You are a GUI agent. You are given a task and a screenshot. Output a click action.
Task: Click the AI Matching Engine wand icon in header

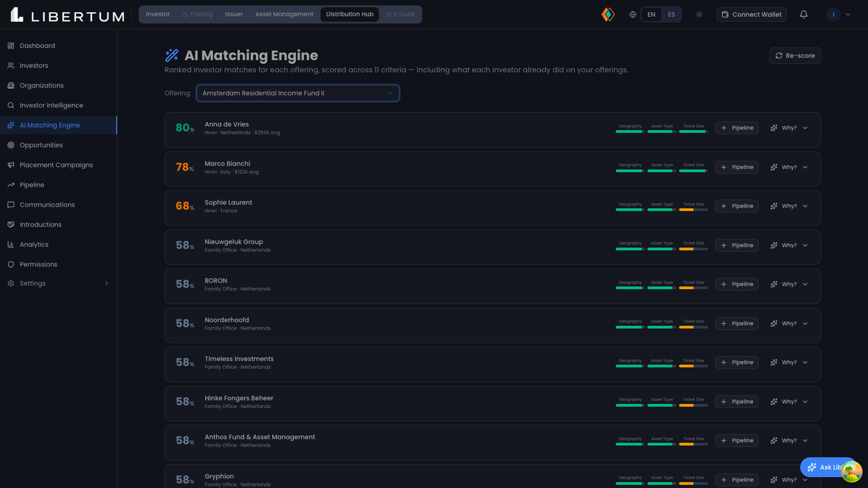point(172,55)
